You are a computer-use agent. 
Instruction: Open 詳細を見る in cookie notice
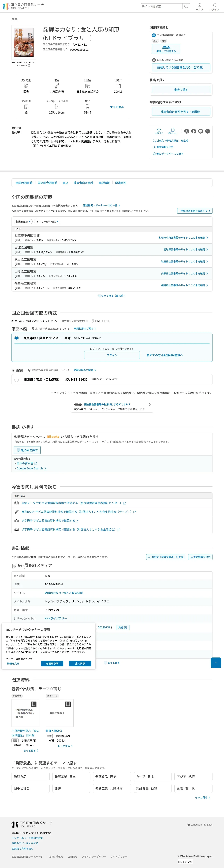coord(13,663)
